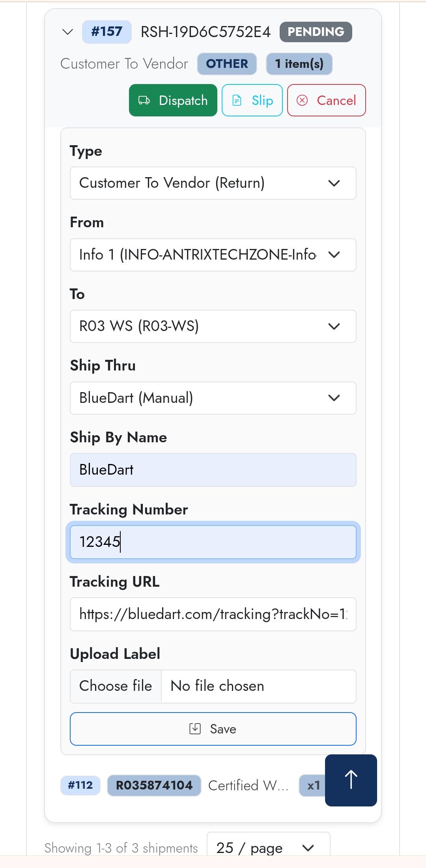Select the R035874104 serial badge
This screenshot has height=868, width=426.
(154, 785)
